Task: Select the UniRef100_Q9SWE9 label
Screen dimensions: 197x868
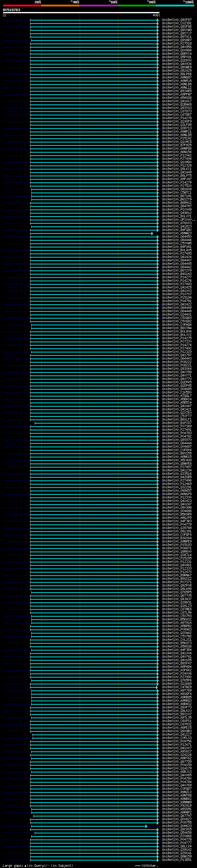Action: tap(176, 67)
